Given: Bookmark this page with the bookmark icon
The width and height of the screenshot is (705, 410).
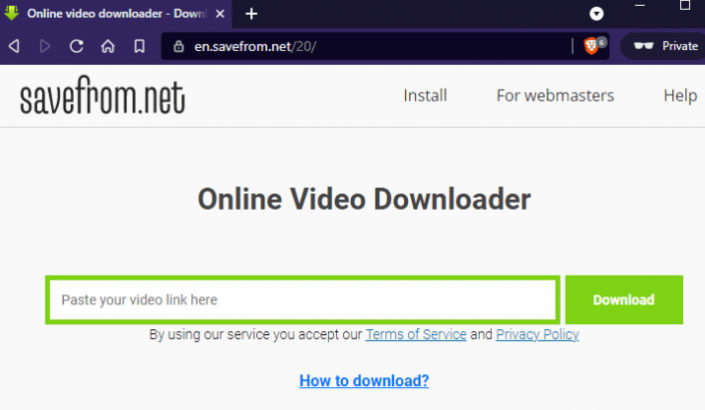Looking at the screenshot, I should [x=139, y=46].
